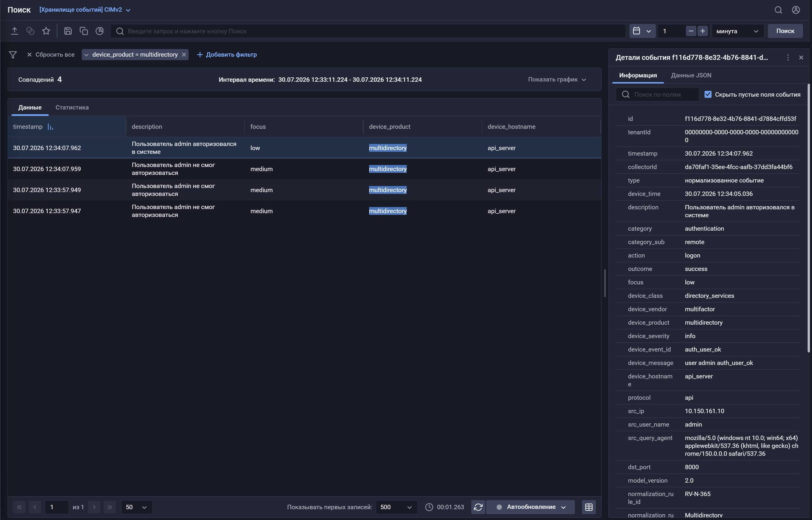The height and width of the screenshot is (520, 812).
Task: Toggle Скрыть пустые поля события checkbox
Action: (708, 95)
